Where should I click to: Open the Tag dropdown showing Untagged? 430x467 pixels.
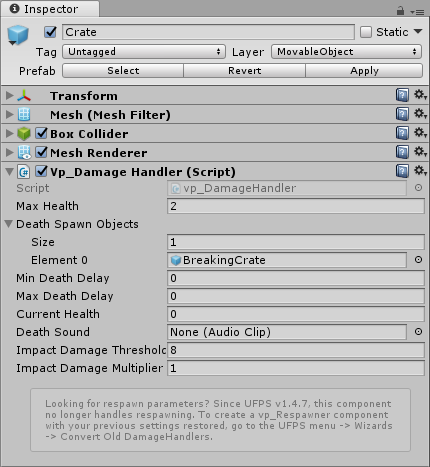[x=144, y=52]
